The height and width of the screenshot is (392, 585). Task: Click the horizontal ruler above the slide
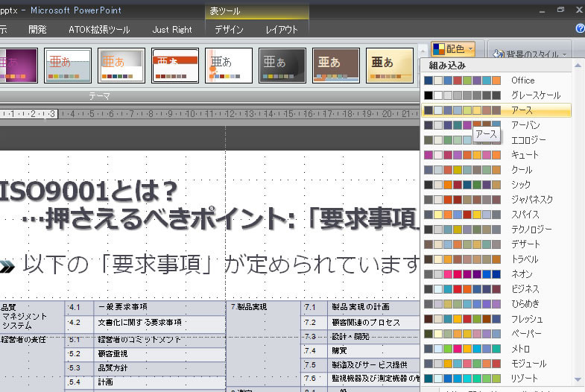tap(209, 114)
